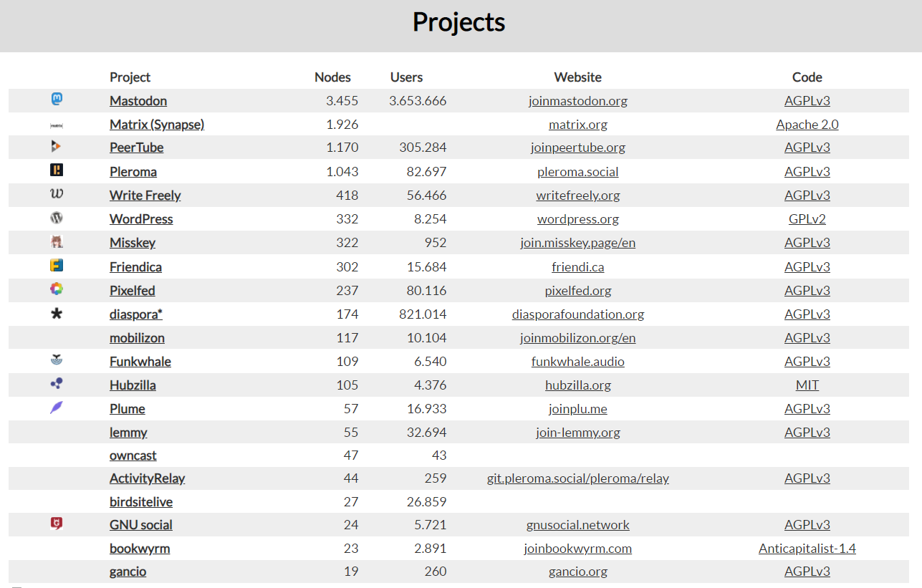Viewport: 922px width, 588px height.
Task: Select the Mastodon users count 3.653.666
Action: 418,101
